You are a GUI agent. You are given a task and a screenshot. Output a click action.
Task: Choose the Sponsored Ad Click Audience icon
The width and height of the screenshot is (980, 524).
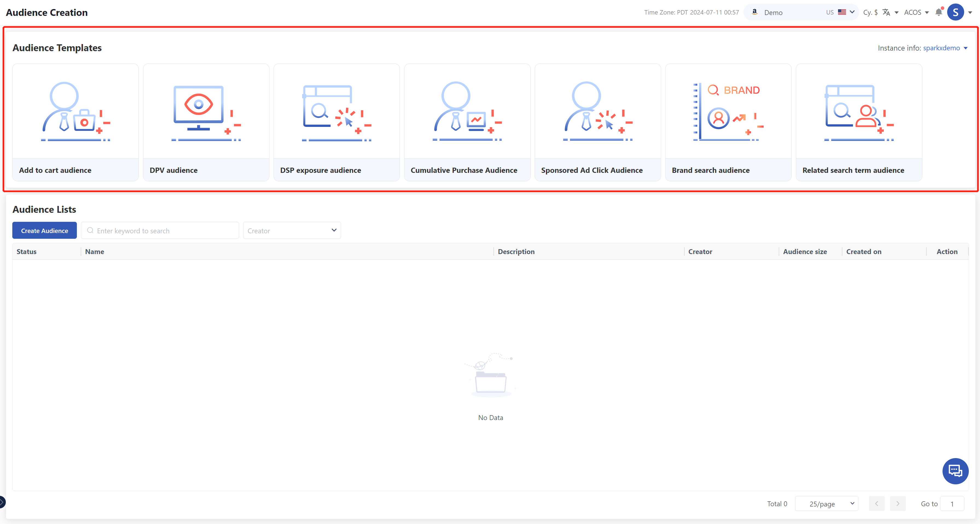click(x=597, y=111)
